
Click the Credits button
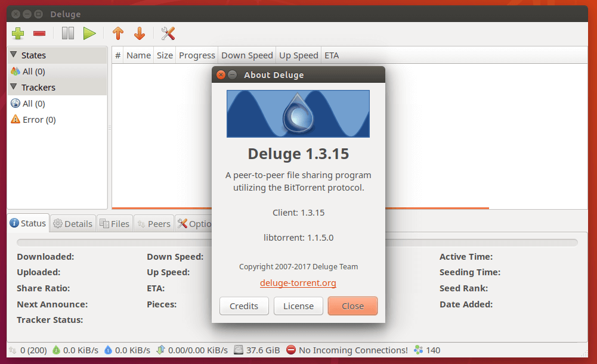[x=244, y=306]
